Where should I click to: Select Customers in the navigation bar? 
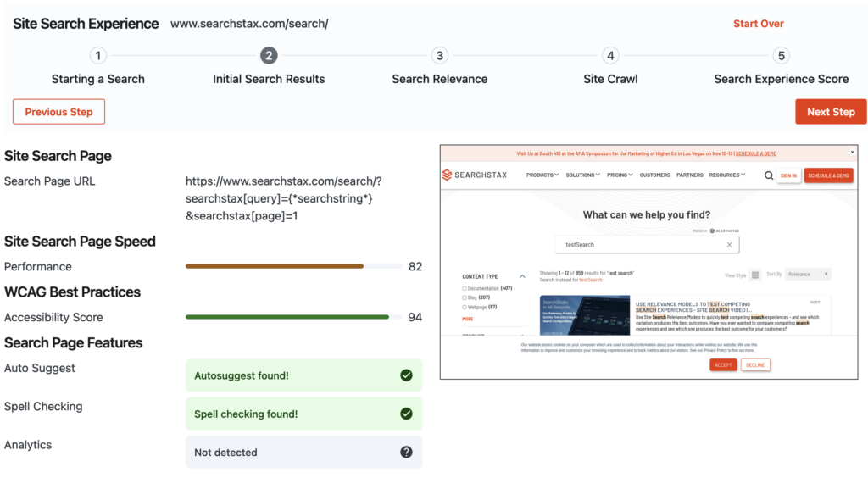[x=654, y=175]
